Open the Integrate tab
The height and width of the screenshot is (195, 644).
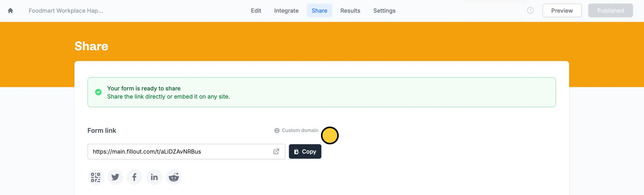click(x=286, y=11)
